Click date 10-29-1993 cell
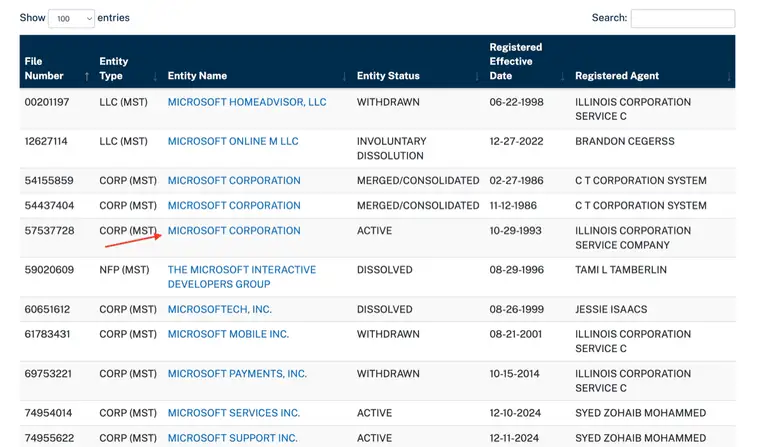The width and height of the screenshot is (760, 447). point(515,231)
